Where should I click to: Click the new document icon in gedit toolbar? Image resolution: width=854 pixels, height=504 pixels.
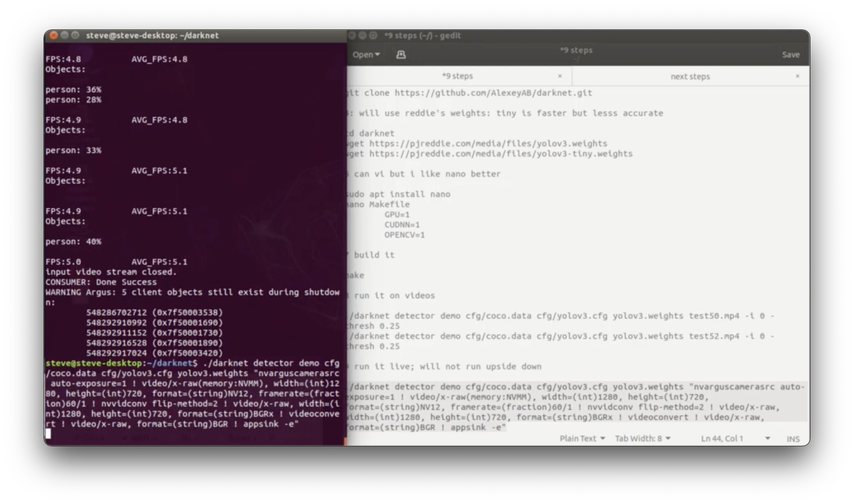coord(400,54)
